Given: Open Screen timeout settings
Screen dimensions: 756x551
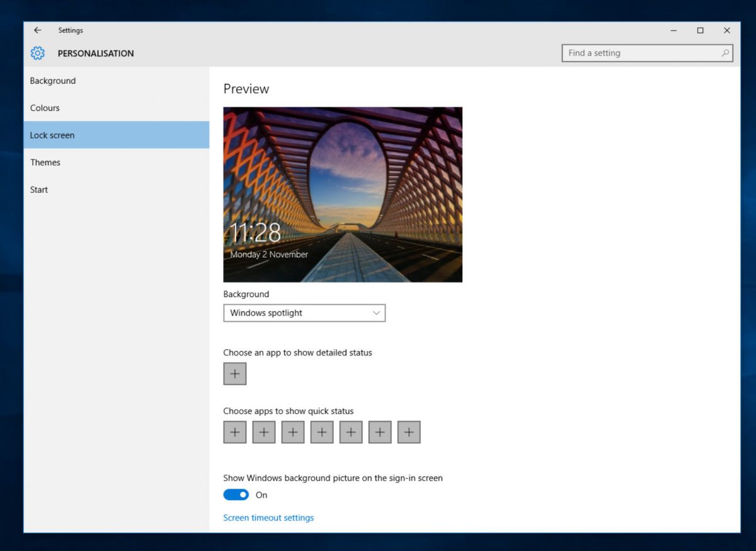Looking at the screenshot, I should pos(268,517).
